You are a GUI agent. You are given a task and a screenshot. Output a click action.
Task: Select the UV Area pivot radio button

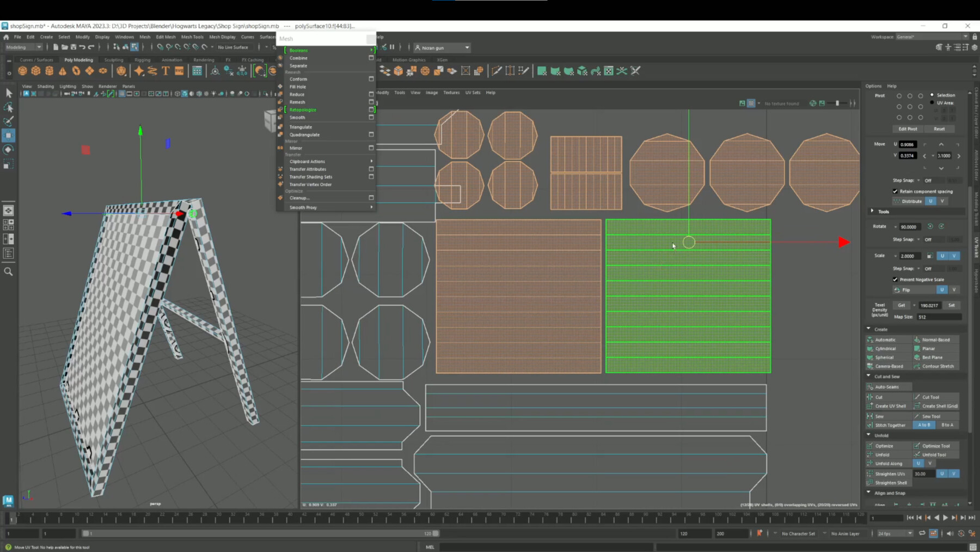[x=932, y=102]
